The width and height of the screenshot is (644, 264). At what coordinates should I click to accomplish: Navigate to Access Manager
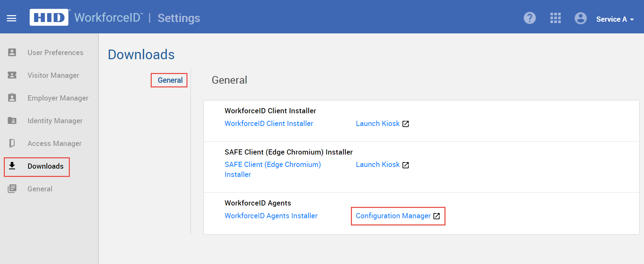(54, 144)
